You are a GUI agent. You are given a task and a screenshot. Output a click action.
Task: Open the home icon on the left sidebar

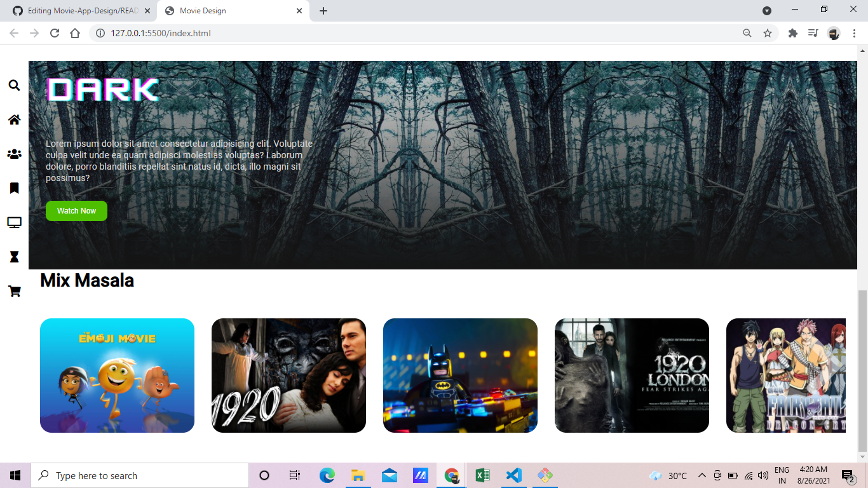point(14,119)
